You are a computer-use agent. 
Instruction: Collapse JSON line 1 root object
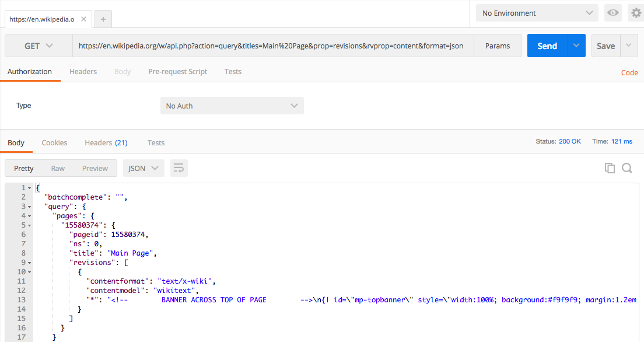click(x=30, y=188)
